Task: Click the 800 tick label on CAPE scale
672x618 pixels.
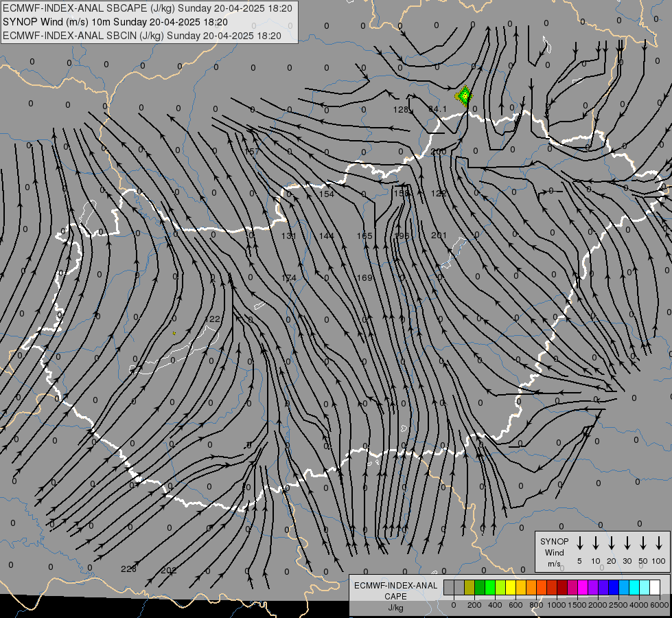Action: point(536,605)
